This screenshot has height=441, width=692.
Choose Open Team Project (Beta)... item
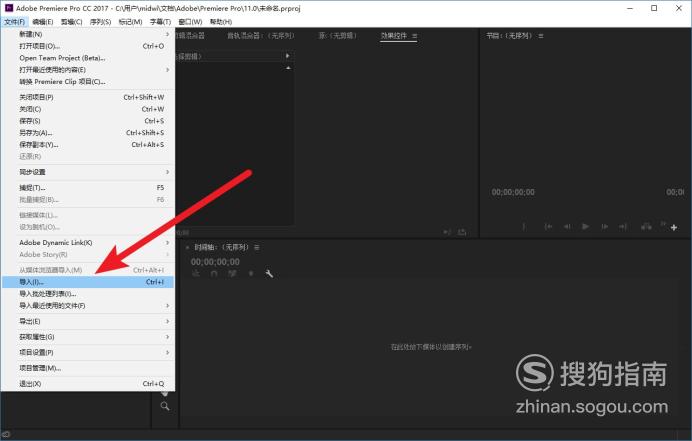pos(88,58)
